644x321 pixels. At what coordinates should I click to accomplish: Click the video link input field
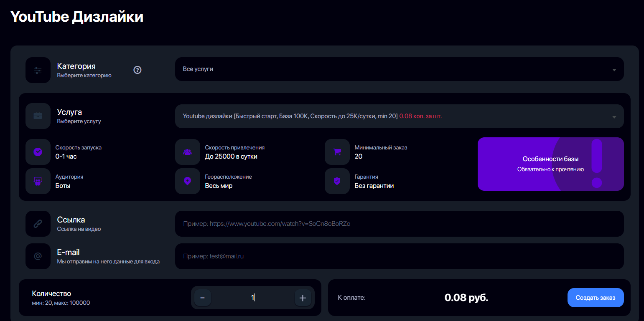click(399, 224)
